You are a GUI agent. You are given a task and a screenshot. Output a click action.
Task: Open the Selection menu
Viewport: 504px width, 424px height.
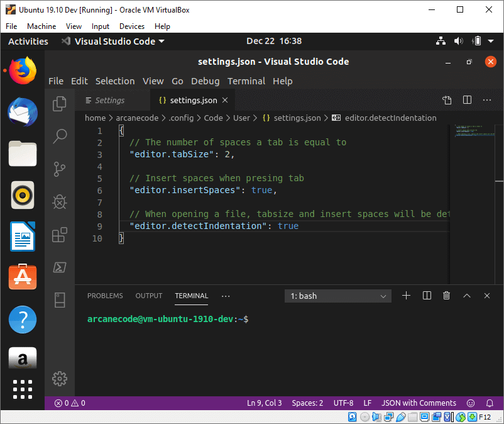115,81
